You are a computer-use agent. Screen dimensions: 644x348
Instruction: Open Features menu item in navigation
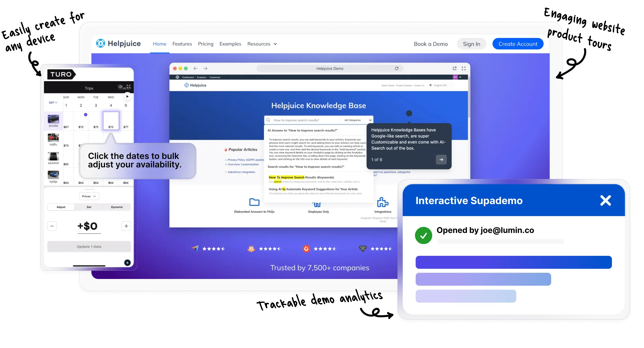182,43
